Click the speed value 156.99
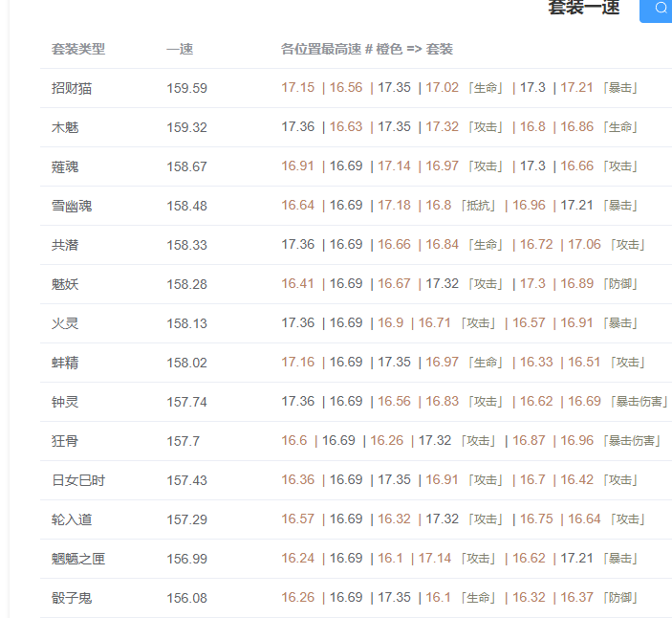The height and width of the screenshot is (618, 672). tap(186, 559)
